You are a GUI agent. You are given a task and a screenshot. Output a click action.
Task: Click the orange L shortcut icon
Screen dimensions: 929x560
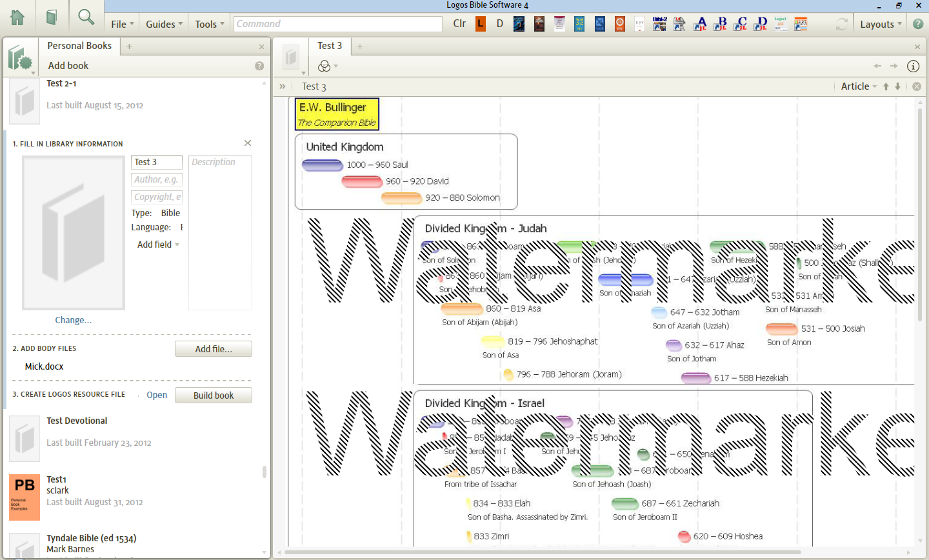[x=481, y=24]
